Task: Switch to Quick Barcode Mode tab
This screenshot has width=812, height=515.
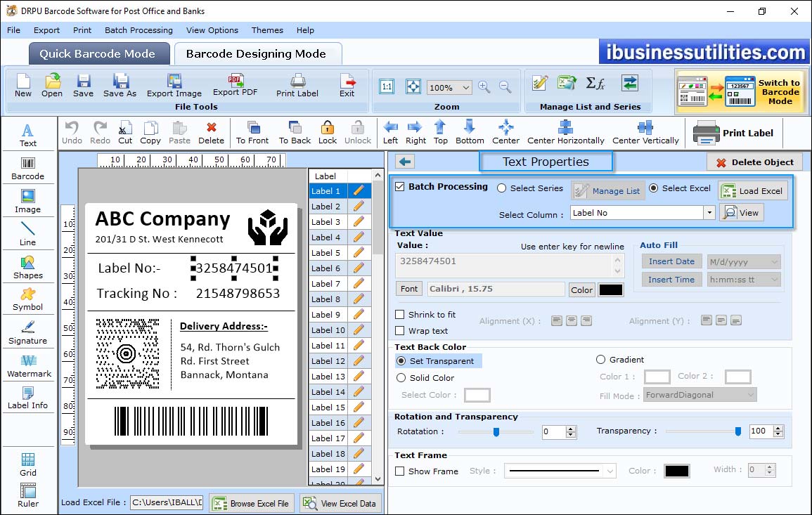Action: pyautogui.click(x=99, y=54)
